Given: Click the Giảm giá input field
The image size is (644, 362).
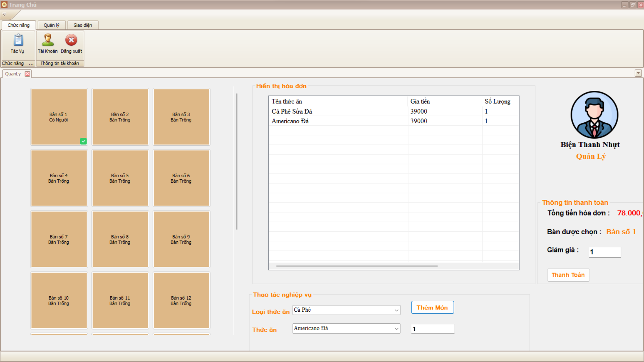Looking at the screenshot, I should [604, 252].
